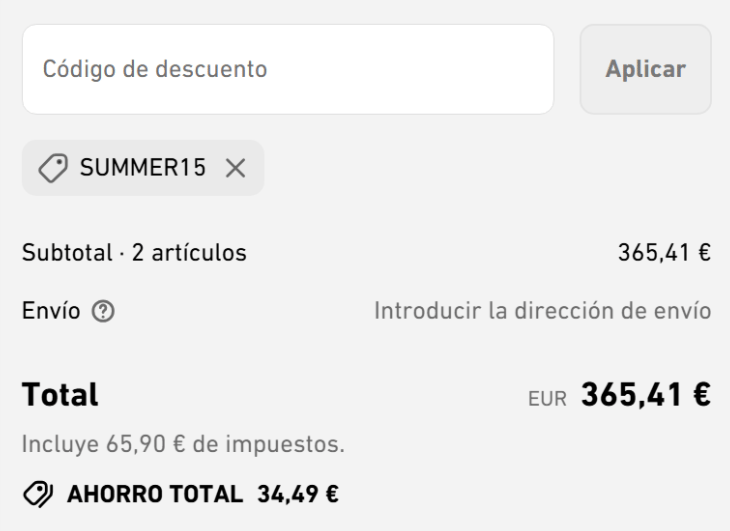Click the word Subtotal
The height and width of the screenshot is (531, 730).
(62, 253)
